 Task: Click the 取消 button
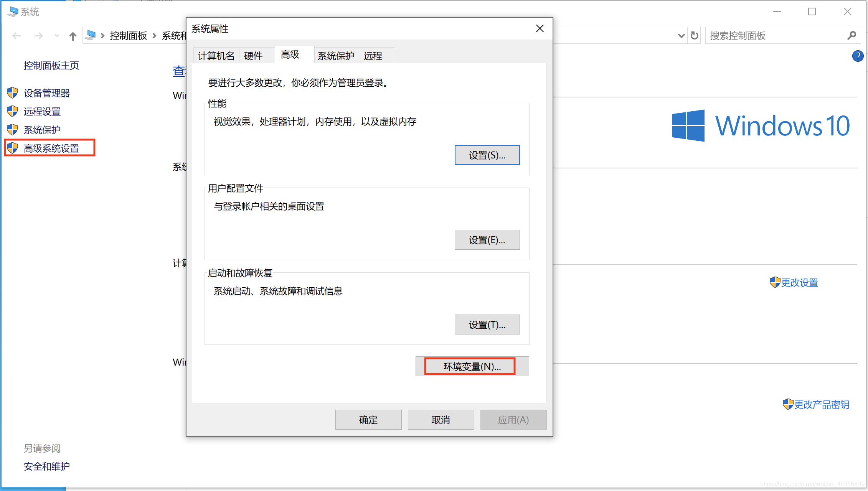tap(441, 420)
